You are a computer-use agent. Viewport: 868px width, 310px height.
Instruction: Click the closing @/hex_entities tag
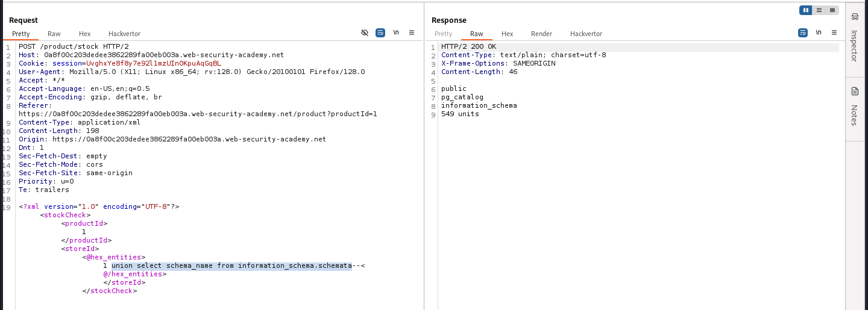(x=134, y=274)
